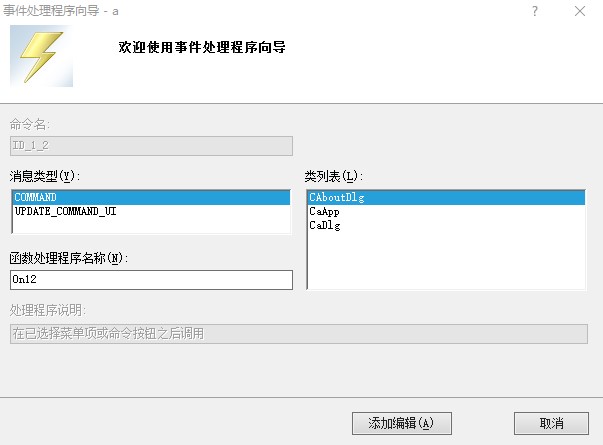Click the ID_1_2 command name field
Image resolution: width=603 pixels, height=445 pixels.
[150, 145]
